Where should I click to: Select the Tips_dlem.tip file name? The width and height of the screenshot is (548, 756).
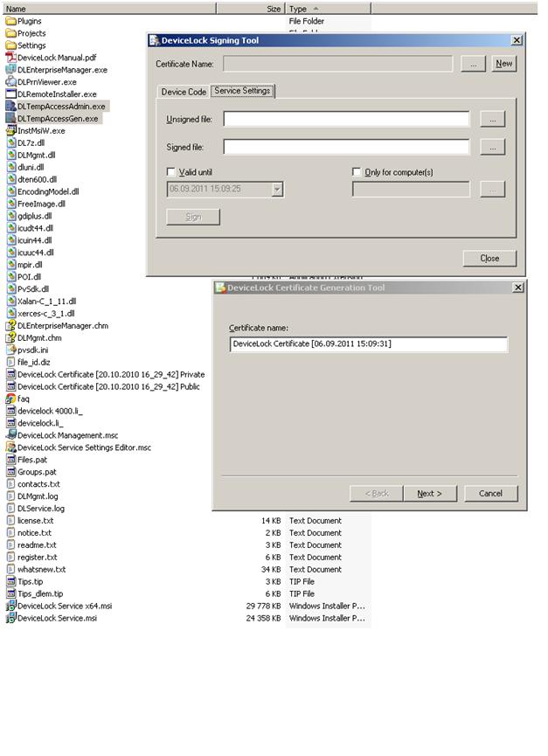[40, 594]
